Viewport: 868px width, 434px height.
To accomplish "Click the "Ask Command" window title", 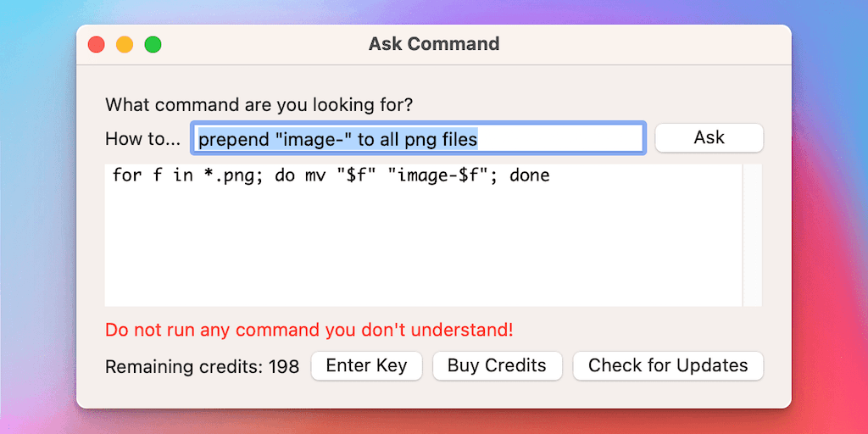I will [x=434, y=44].
